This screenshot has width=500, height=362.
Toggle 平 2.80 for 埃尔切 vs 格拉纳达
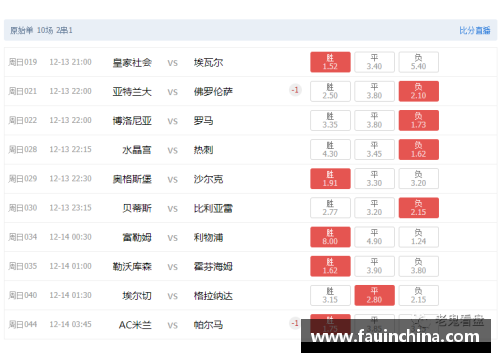click(374, 295)
